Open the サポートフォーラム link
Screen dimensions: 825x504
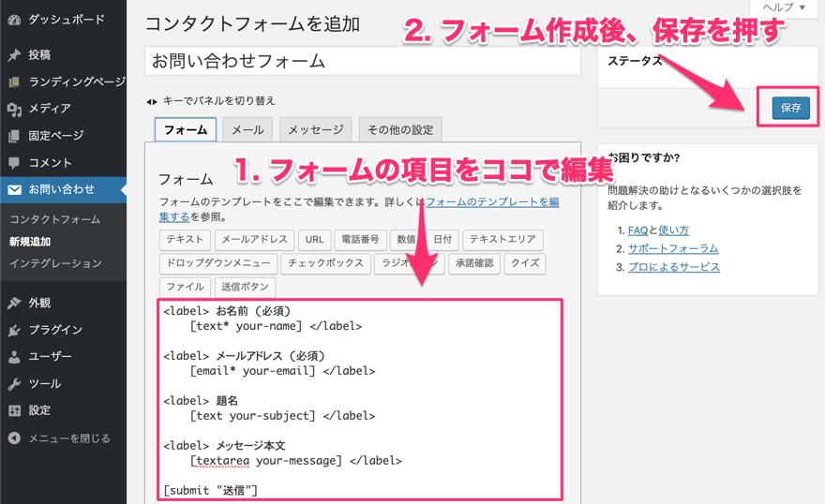pyautogui.click(x=673, y=248)
